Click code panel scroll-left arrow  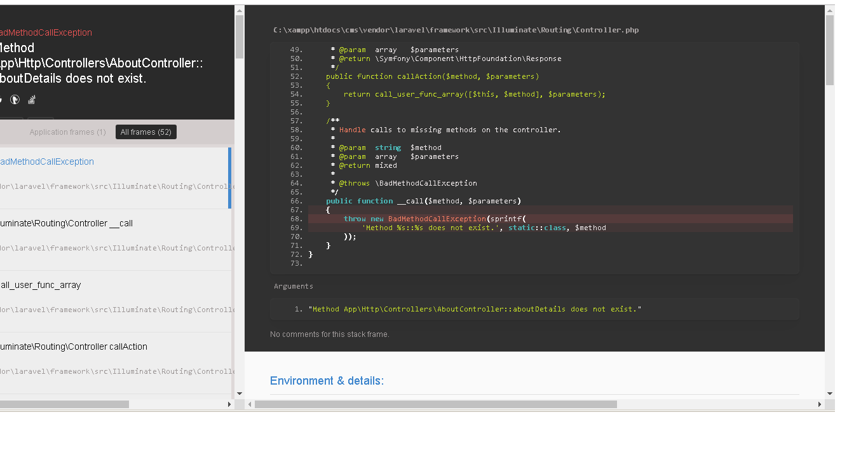point(250,404)
